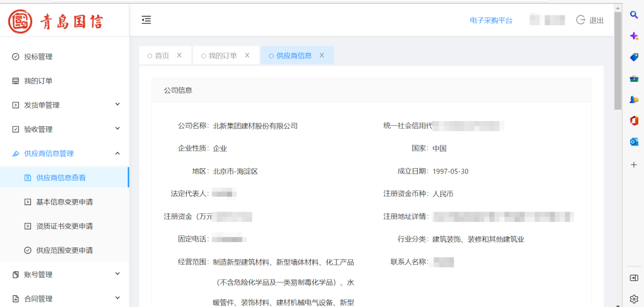Image resolution: width=644 pixels, height=307 pixels.
Task: Select the 供应商信息 tab
Action: click(x=293, y=56)
